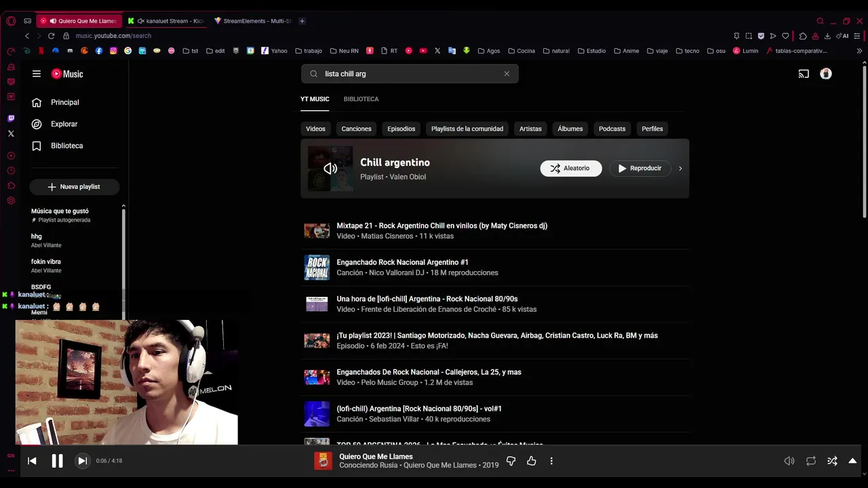Open Yahoo bookmark
The height and width of the screenshot is (488, 868).
pos(274,51)
